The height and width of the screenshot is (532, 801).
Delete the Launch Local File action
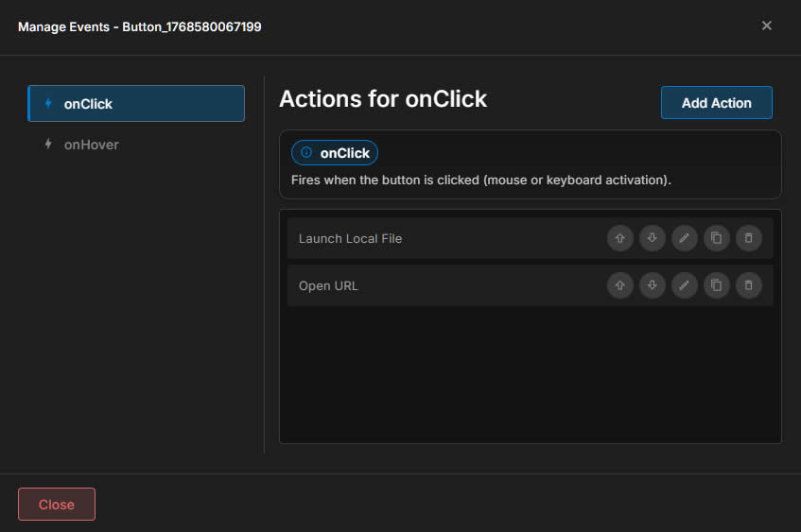(748, 238)
